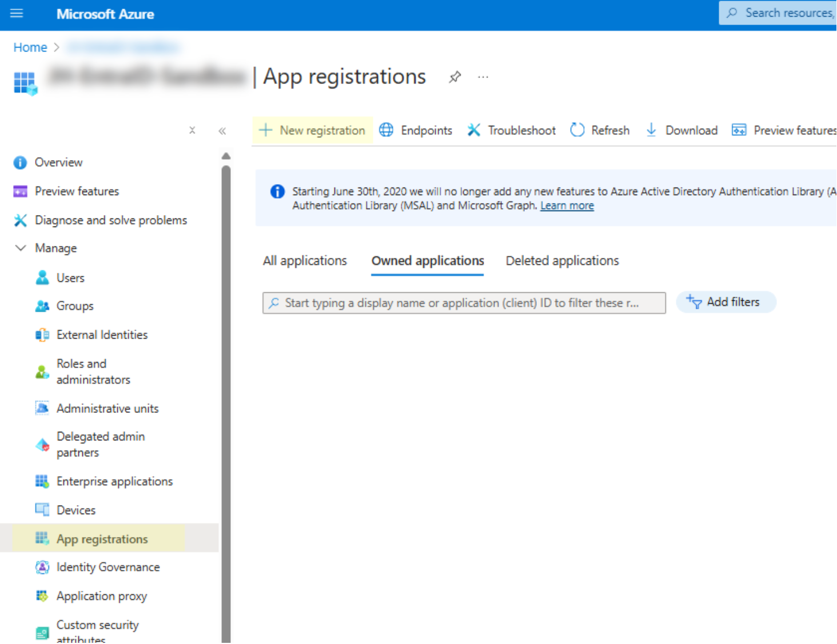Click the Refresh circular arrow icon
Viewport: 837px width, 644px height.
(x=577, y=130)
